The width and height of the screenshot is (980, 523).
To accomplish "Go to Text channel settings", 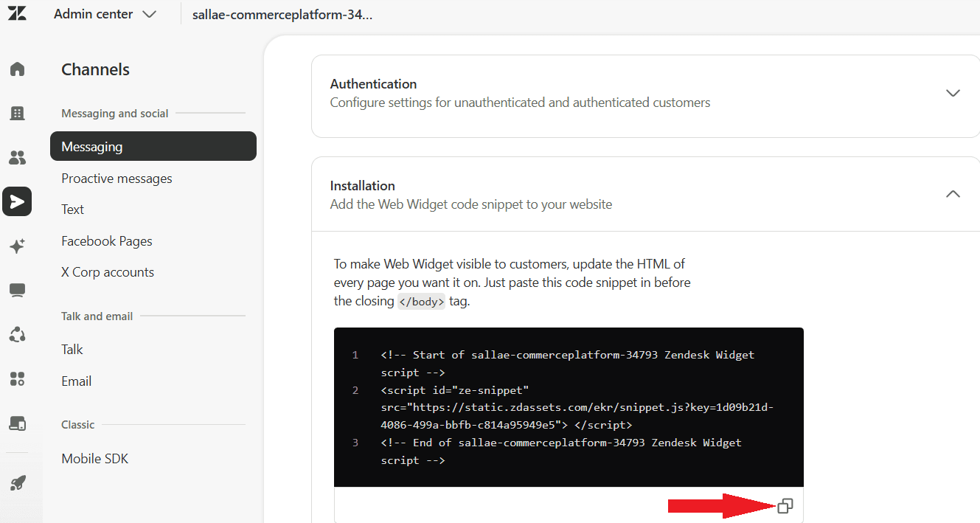I will [73, 209].
